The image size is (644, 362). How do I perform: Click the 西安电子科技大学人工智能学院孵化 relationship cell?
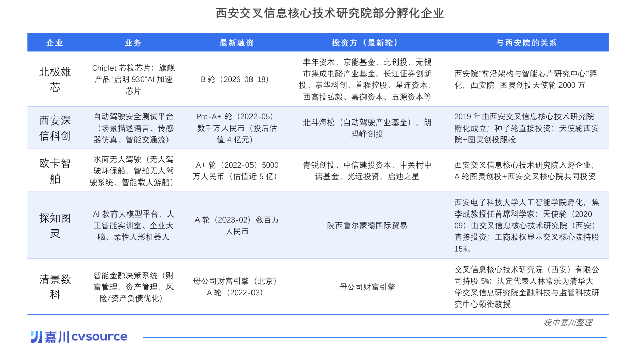[x=526, y=225]
